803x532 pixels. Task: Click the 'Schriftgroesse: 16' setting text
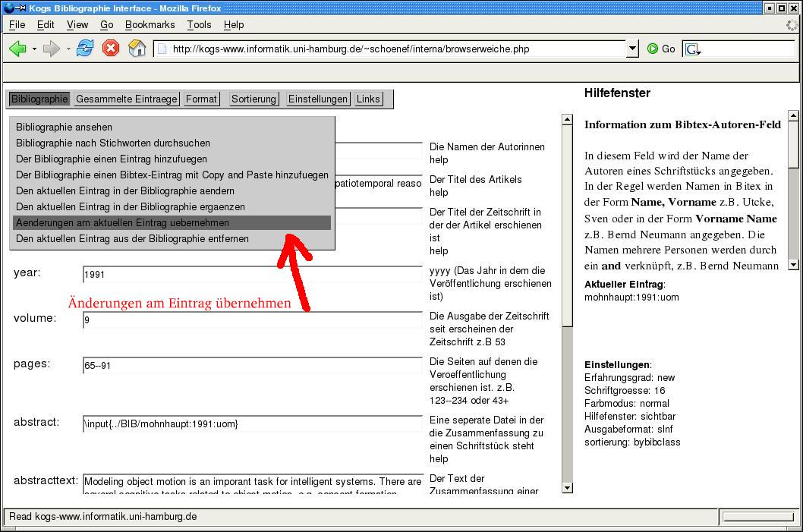625,390
